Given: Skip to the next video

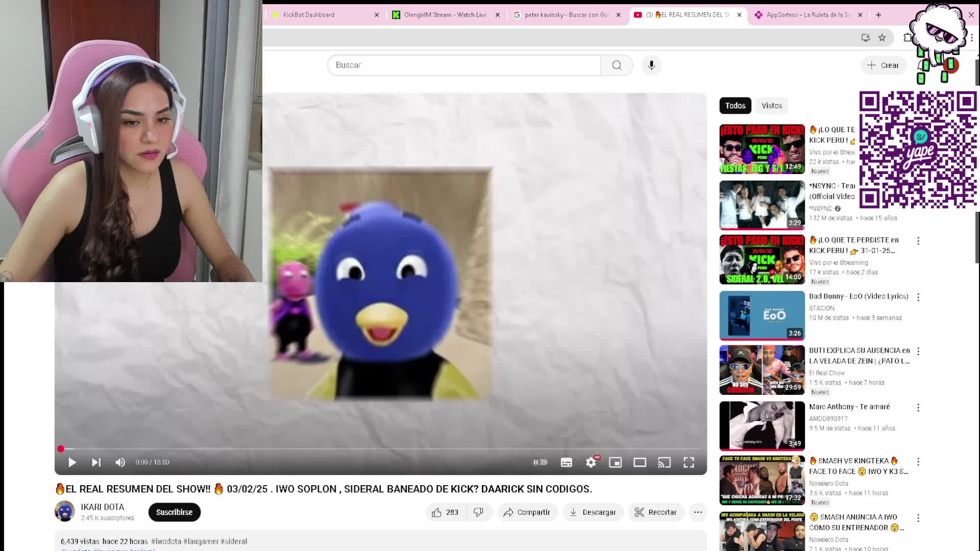Looking at the screenshot, I should point(96,462).
